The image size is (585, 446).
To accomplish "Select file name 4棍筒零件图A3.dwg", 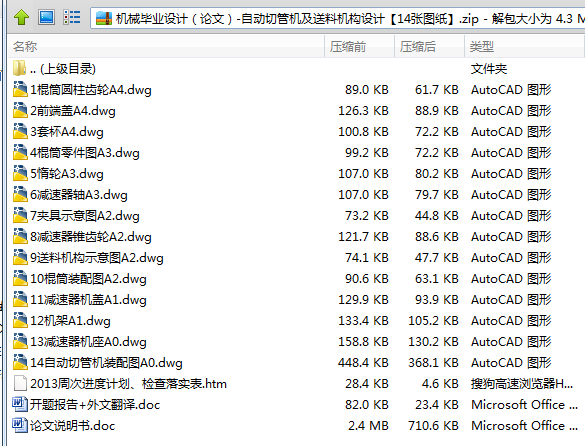I will tap(85, 153).
